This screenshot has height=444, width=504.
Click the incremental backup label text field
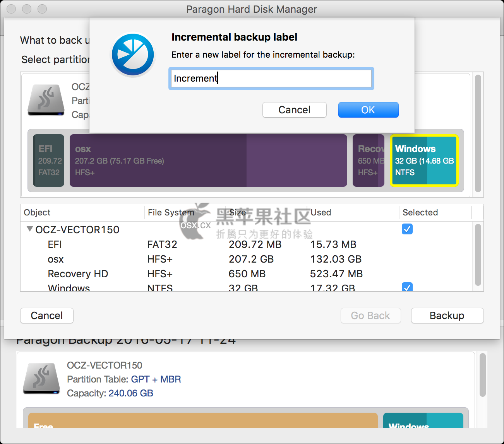click(271, 79)
